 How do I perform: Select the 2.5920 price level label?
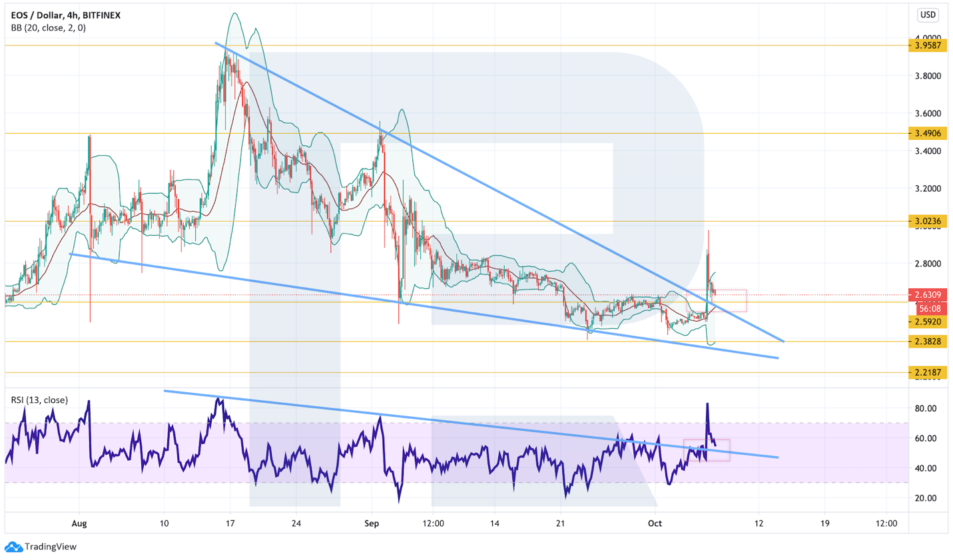pyautogui.click(x=928, y=322)
